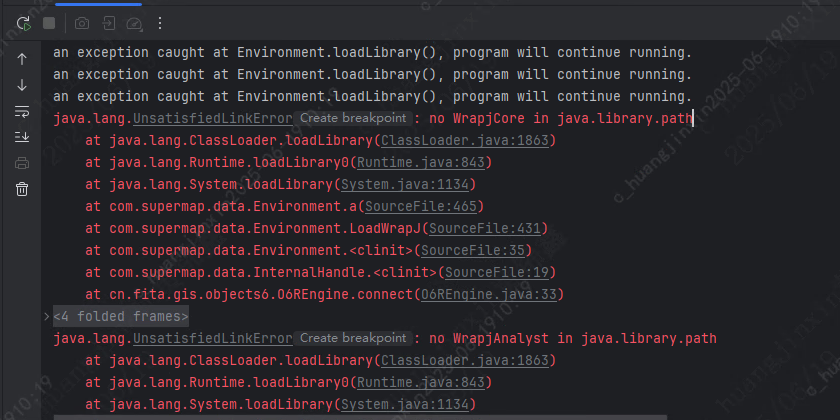Open the profiler gauge icon

tap(134, 24)
